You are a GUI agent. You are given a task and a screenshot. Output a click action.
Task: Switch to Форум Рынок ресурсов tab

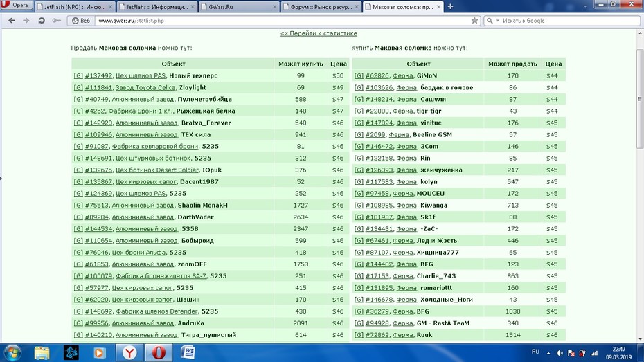click(321, 7)
